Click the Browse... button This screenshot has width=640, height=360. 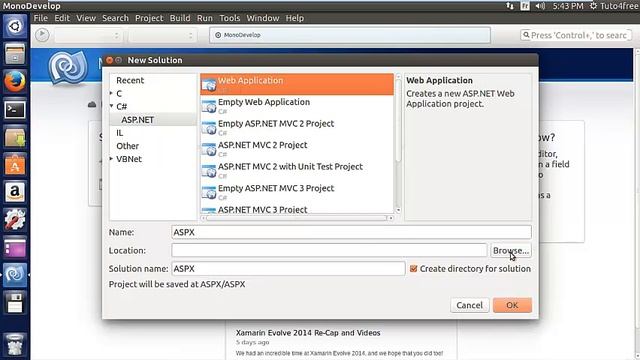[x=511, y=250]
